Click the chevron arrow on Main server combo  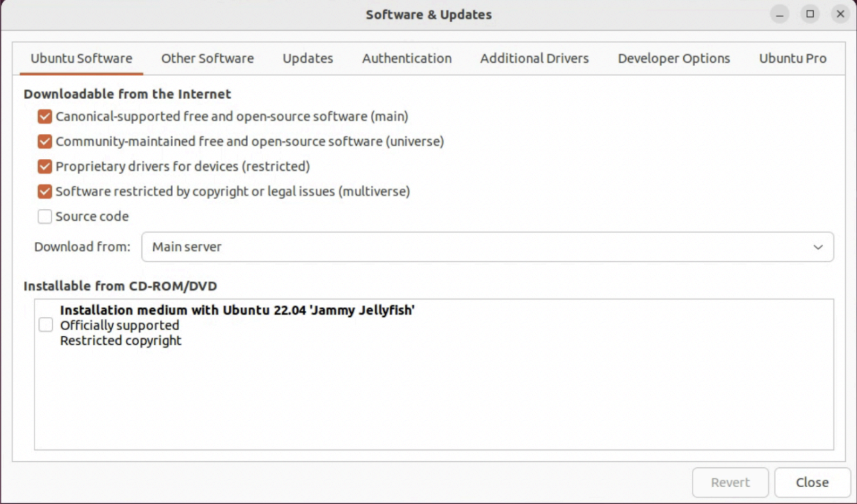pyautogui.click(x=818, y=247)
